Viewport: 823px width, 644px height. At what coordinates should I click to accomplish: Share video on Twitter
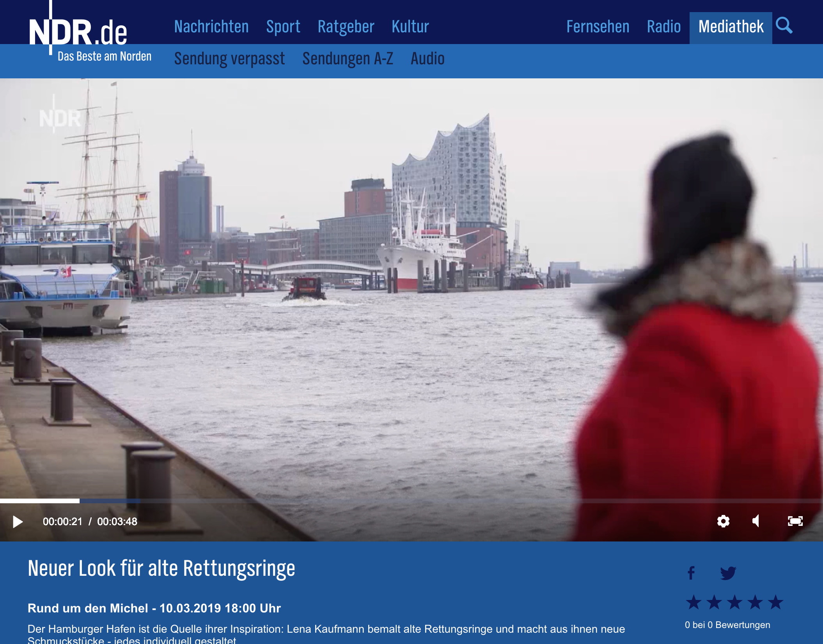click(x=728, y=573)
